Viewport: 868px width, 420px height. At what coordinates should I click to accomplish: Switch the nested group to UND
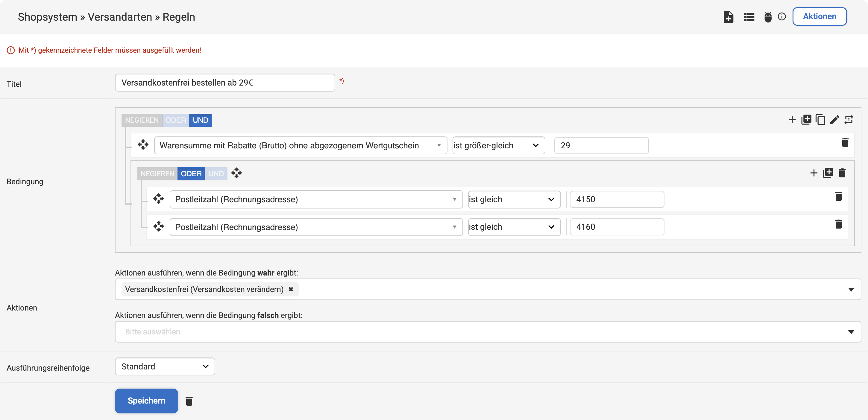(x=216, y=174)
